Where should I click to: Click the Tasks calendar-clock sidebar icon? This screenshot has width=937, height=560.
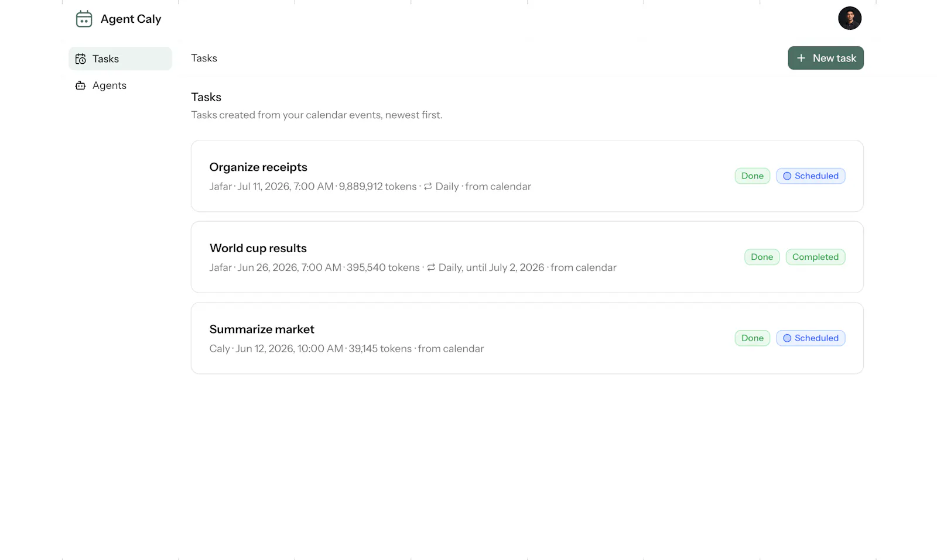[81, 59]
